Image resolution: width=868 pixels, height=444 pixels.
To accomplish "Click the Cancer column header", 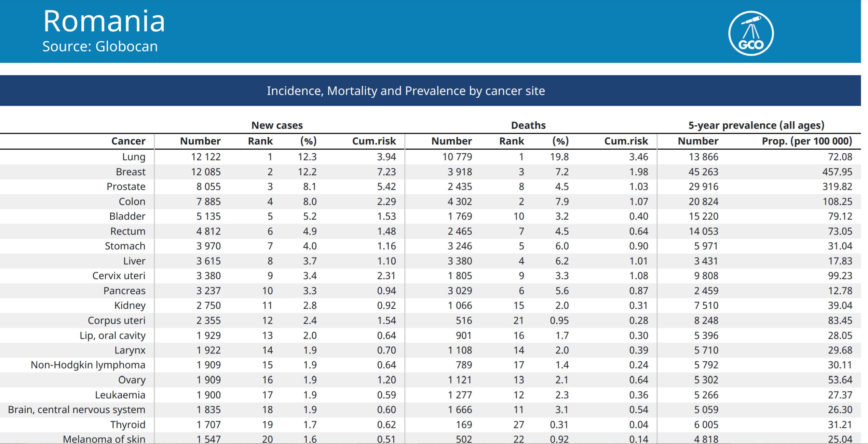I will pos(128,141).
